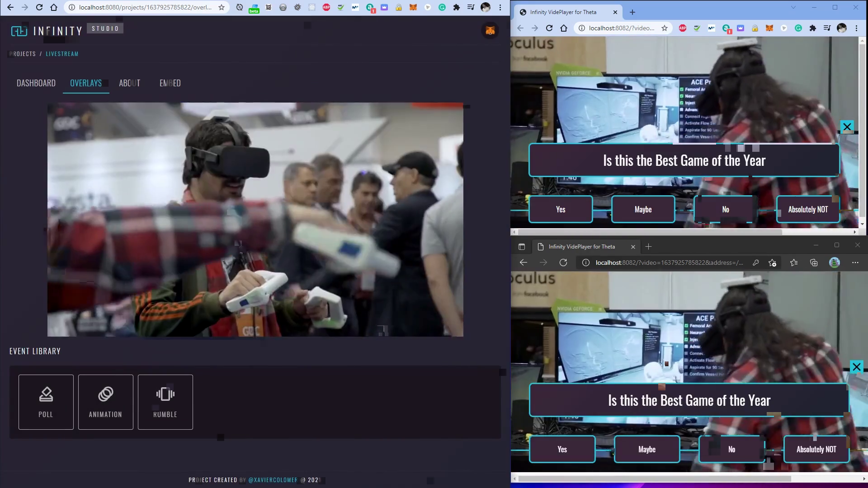This screenshot has width=868, height=488.
Task: Switch to the Dashboard tab
Action: tap(36, 83)
